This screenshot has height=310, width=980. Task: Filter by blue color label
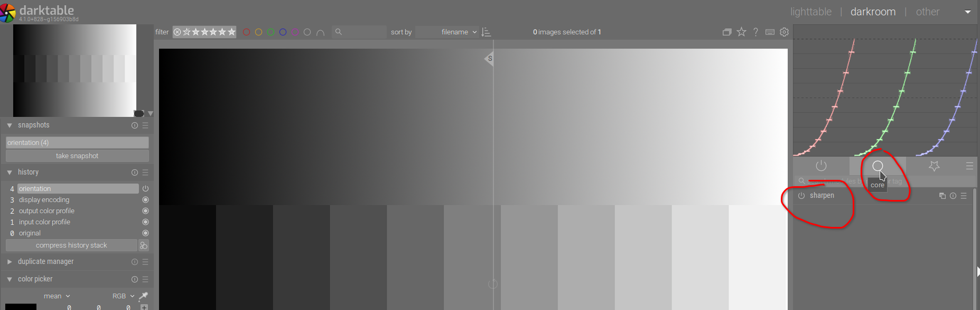283,32
